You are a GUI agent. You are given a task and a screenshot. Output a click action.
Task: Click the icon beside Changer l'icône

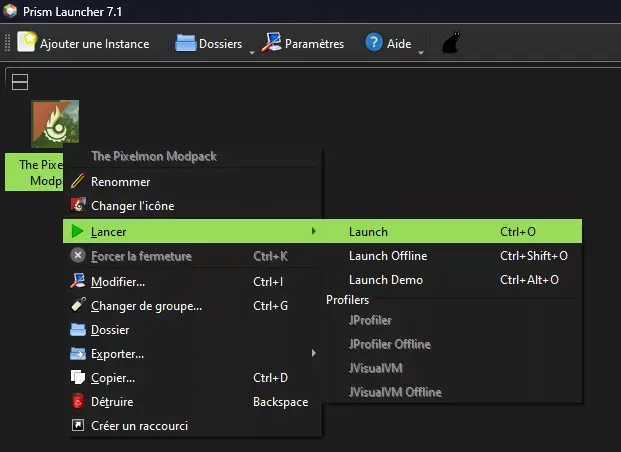pos(78,205)
